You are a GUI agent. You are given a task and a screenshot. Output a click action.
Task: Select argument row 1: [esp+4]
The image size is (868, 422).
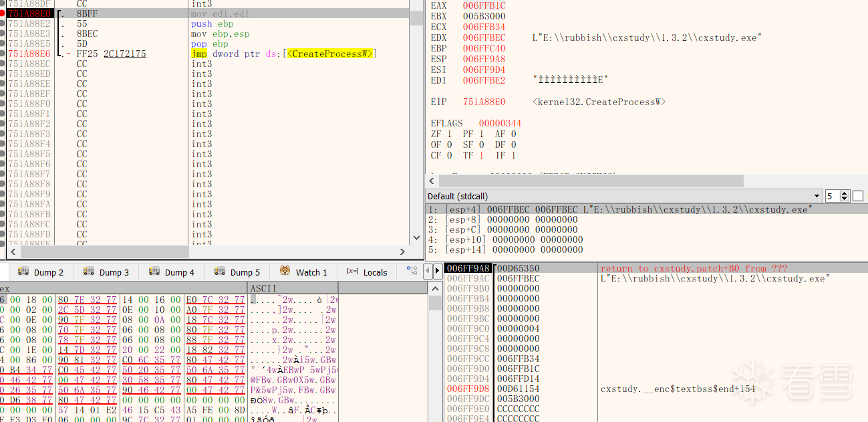647,209
